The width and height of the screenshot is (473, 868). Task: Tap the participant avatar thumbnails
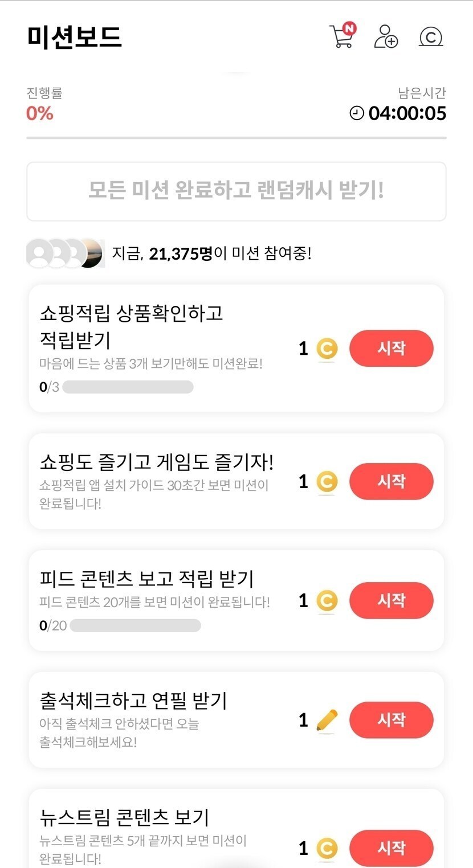coord(65,253)
